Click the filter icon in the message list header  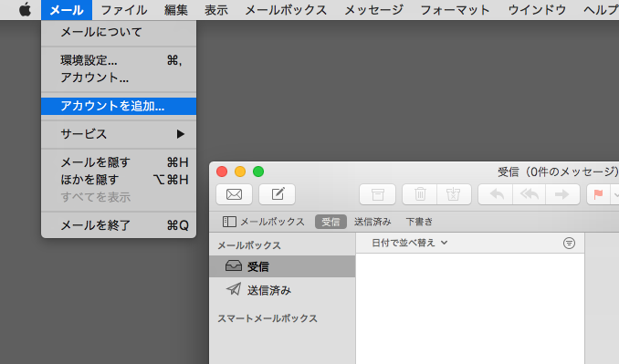pos(569,243)
